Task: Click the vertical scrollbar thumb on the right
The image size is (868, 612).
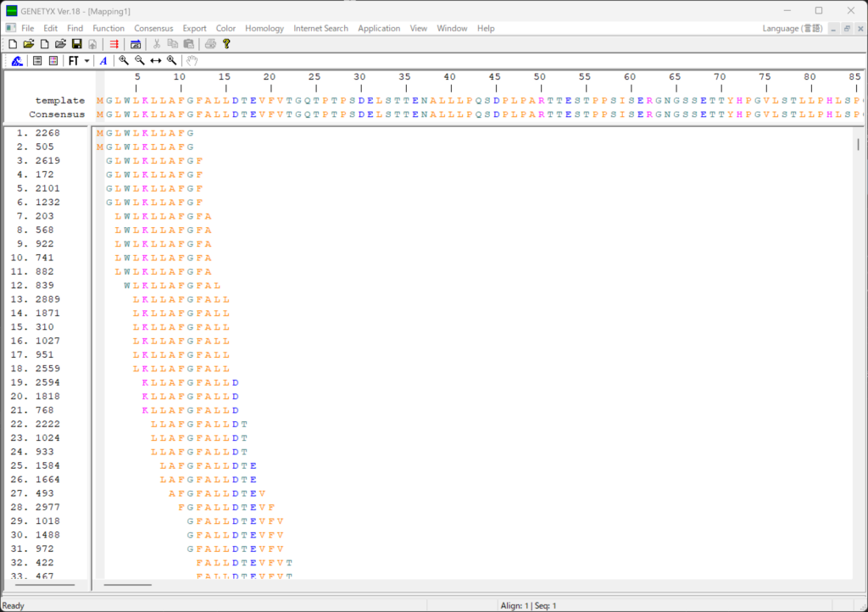Action: [858, 144]
